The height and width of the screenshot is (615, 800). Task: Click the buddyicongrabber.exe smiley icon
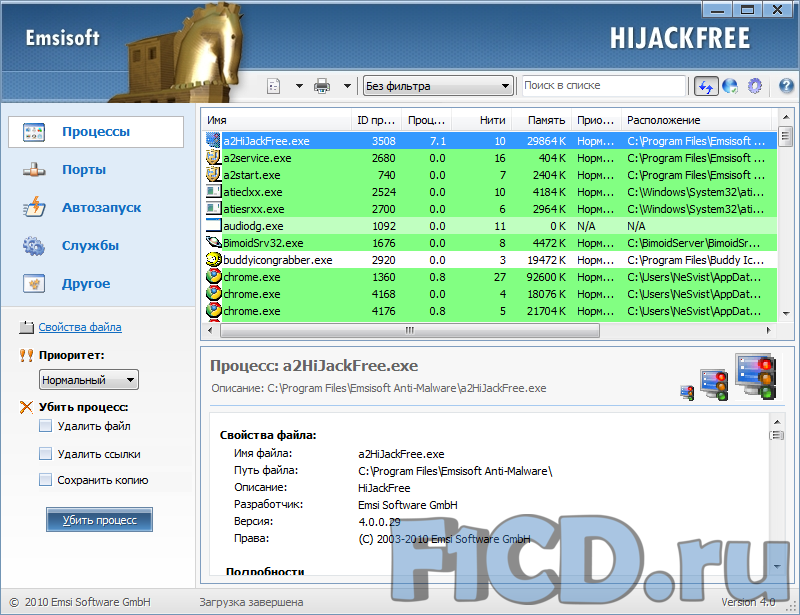213,259
